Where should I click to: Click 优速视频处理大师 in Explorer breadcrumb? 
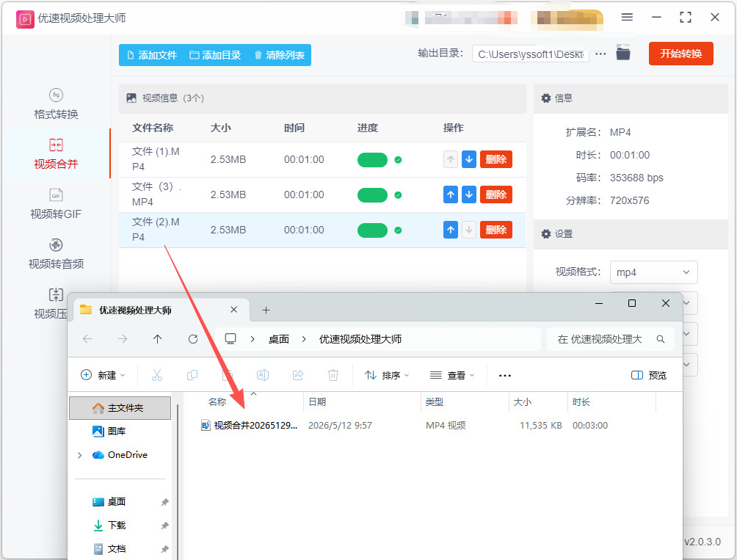click(x=360, y=339)
